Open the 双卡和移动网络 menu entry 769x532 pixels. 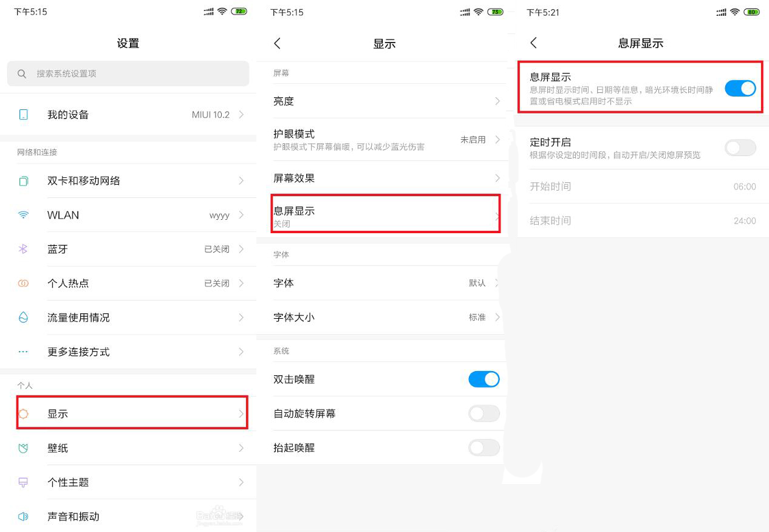tap(128, 180)
